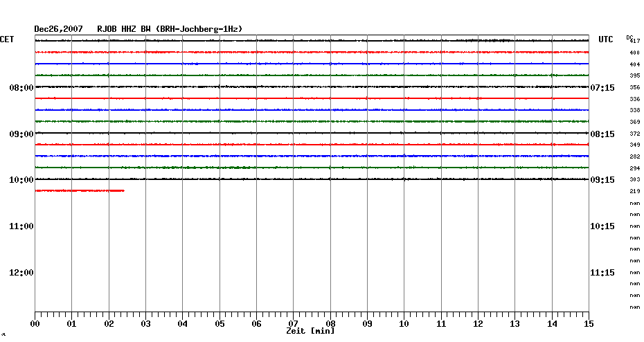Click the 10:15 UTC time label
The height and width of the screenshot is (342, 644).
602,226
